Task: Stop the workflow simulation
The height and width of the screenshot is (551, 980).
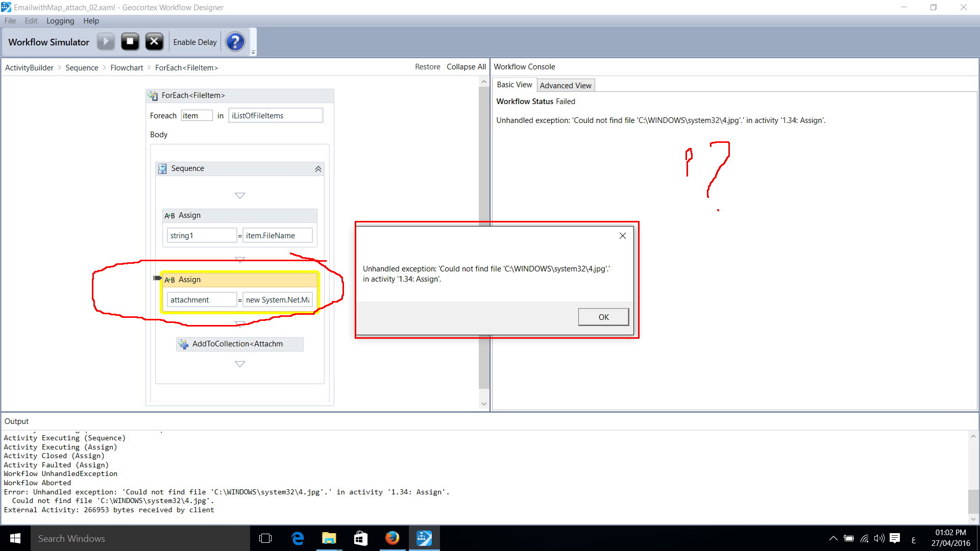Action: pyautogui.click(x=130, y=42)
